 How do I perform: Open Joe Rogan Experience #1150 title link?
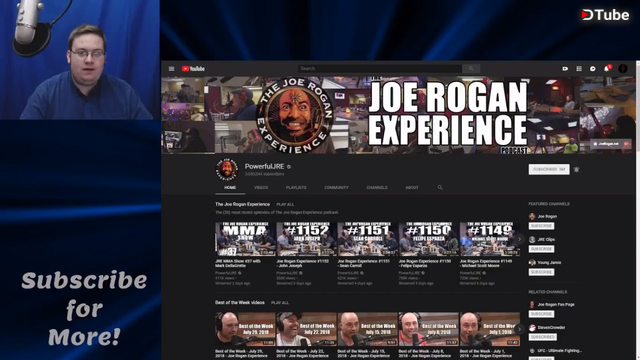[x=425, y=263]
